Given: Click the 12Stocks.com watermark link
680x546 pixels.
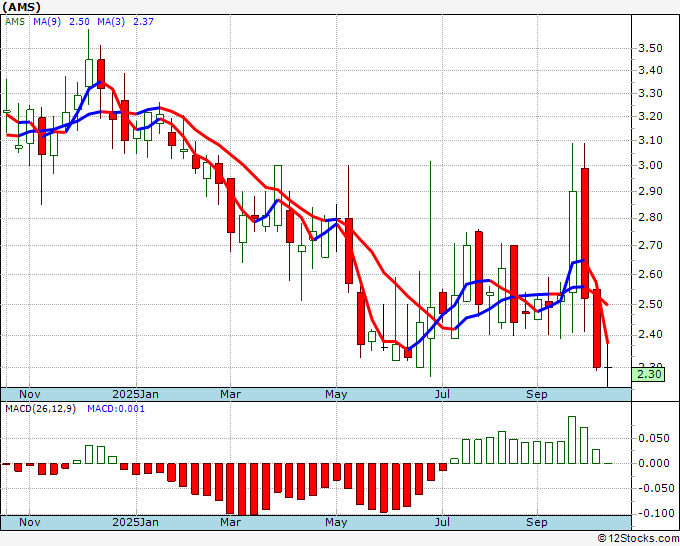Looking at the screenshot, I should tap(638, 539).
